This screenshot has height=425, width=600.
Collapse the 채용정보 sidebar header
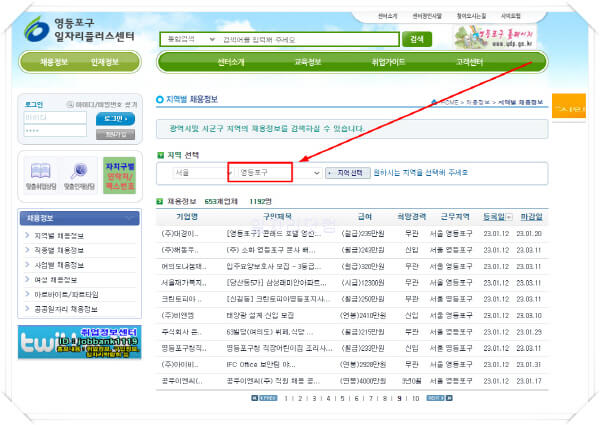[80, 218]
